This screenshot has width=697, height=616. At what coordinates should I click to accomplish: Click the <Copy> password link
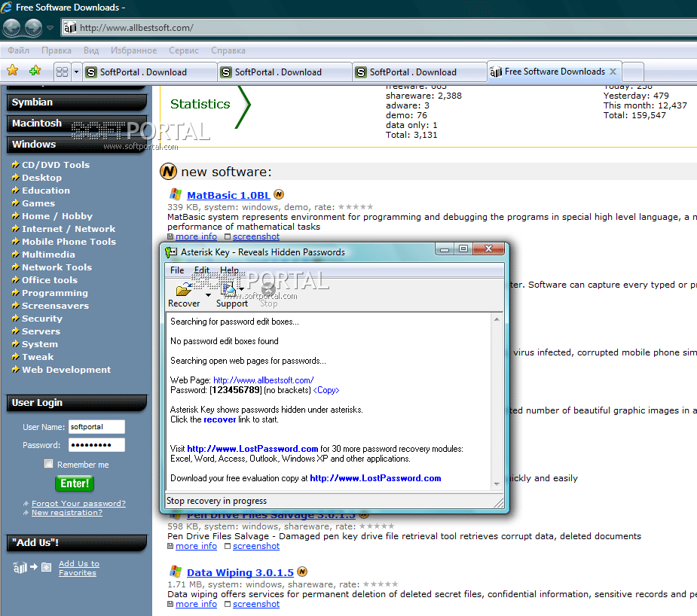tap(326, 390)
